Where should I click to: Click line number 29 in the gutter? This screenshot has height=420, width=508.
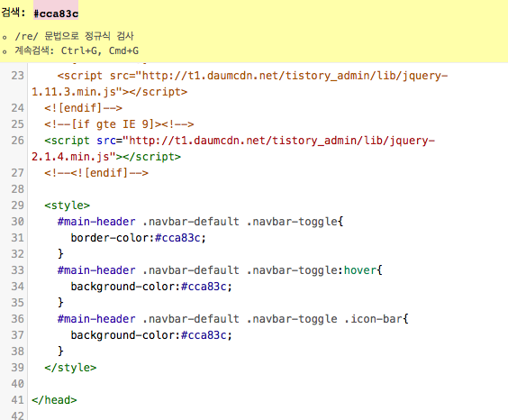coord(17,205)
